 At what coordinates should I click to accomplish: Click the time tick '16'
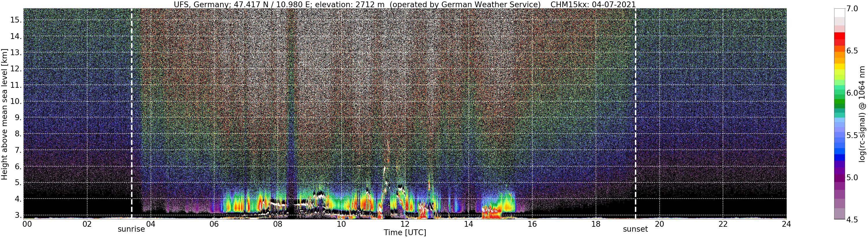(532, 224)
